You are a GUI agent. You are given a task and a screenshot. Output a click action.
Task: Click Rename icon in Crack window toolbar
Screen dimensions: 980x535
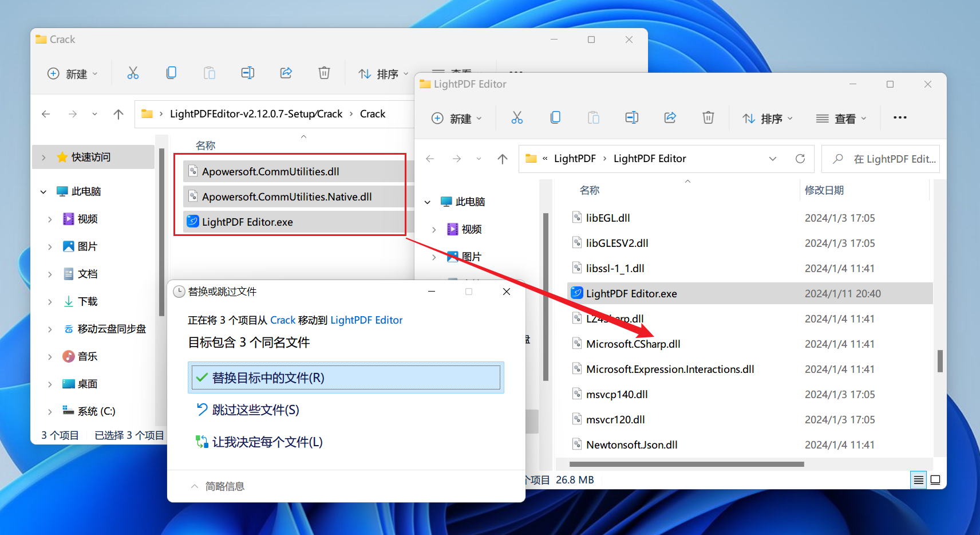click(248, 73)
